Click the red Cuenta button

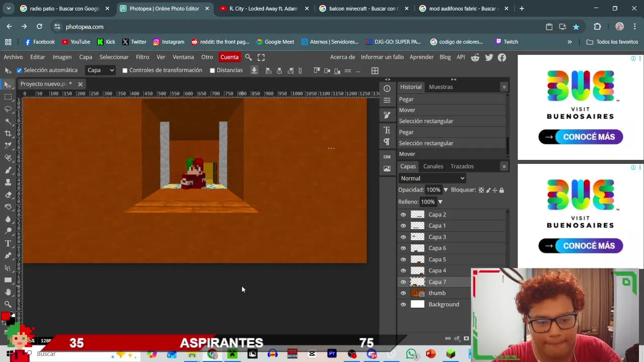[x=229, y=57]
